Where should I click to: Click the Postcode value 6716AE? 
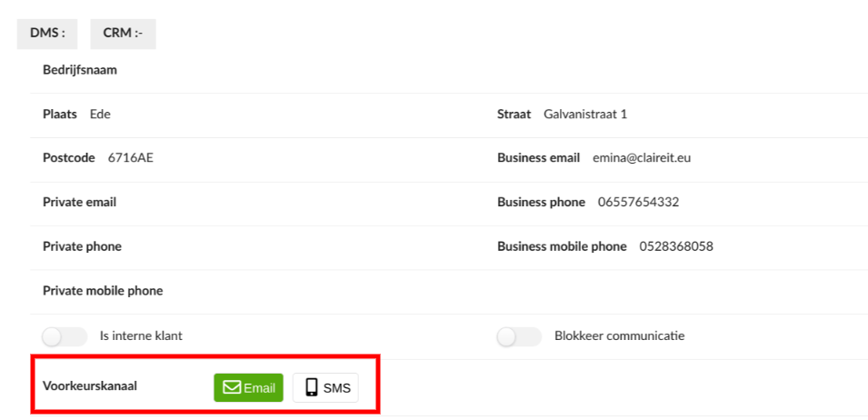(130, 158)
